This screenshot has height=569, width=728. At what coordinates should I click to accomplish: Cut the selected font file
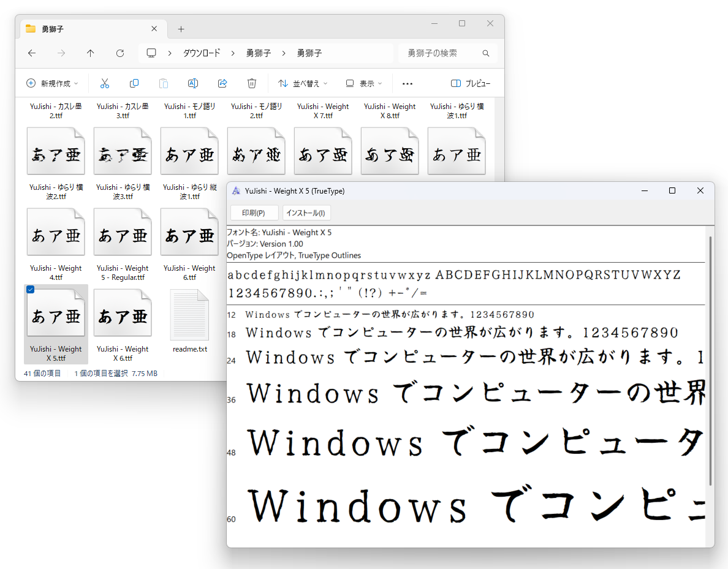pyautogui.click(x=105, y=83)
